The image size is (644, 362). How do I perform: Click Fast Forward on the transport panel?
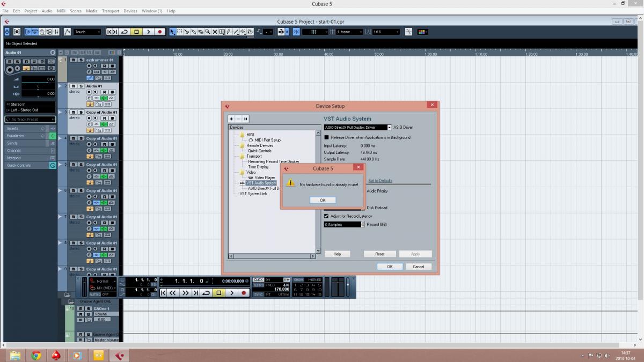pos(185,293)
